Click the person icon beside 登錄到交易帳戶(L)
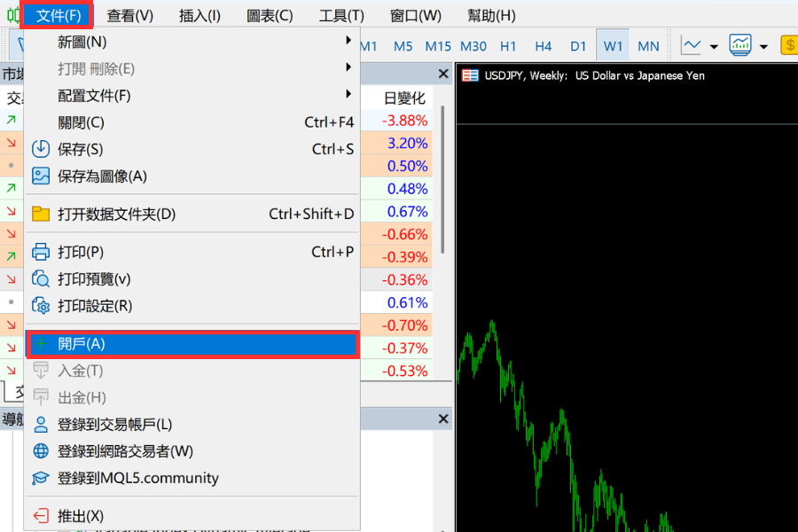Screen dimensions: 798x532 coord(41,426)
